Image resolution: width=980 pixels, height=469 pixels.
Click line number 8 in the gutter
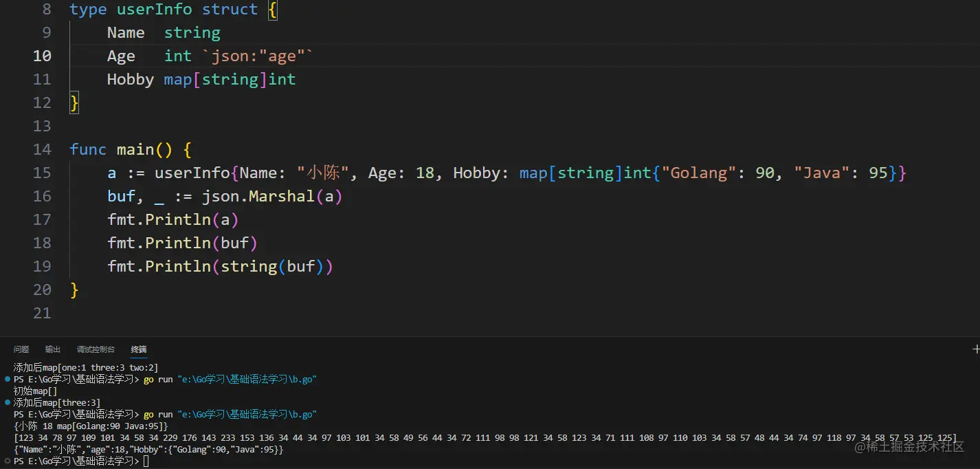tap(47, 10)
